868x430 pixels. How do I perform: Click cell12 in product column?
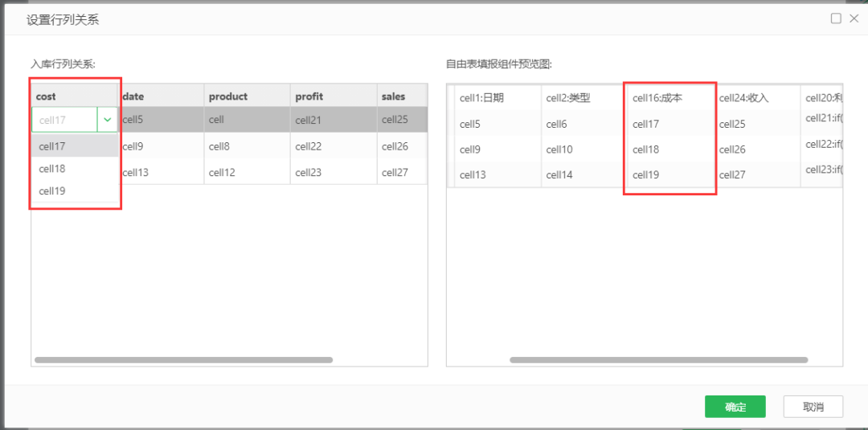248,172
